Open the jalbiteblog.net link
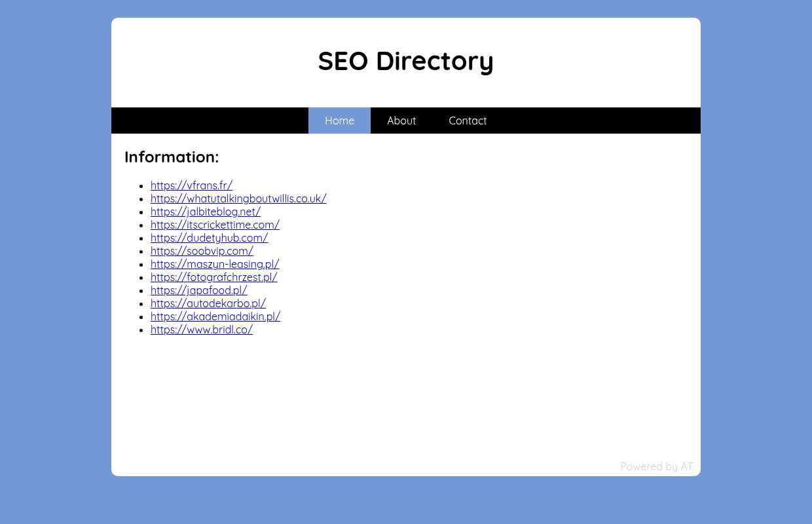 coord(206,212)
